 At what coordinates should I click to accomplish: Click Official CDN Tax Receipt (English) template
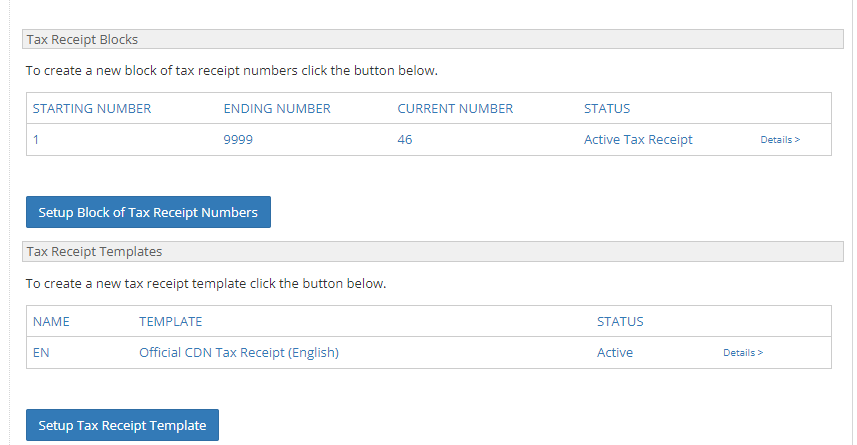pos(239,353)
